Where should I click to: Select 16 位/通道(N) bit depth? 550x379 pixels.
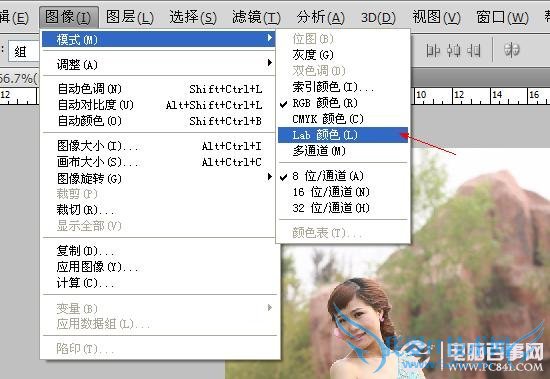tap(343, 192)
